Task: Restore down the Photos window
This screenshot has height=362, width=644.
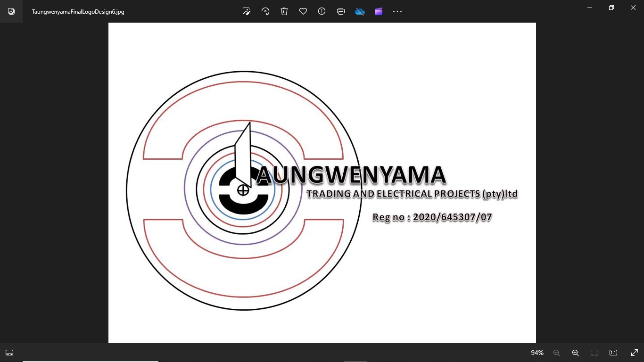Action: pos(611,8)
